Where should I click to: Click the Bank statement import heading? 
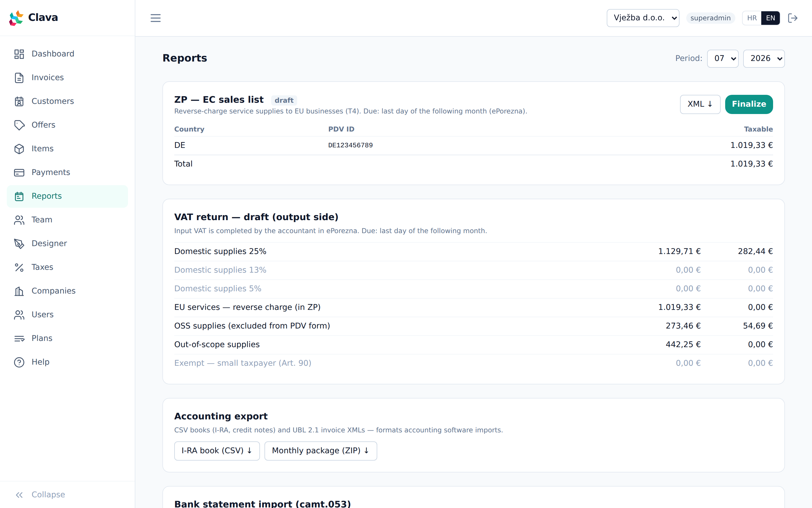tap(262, 504)
